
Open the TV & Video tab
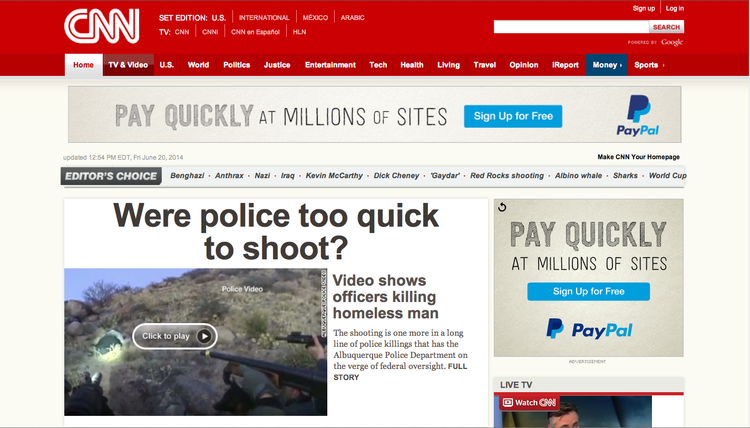(127, 65)
